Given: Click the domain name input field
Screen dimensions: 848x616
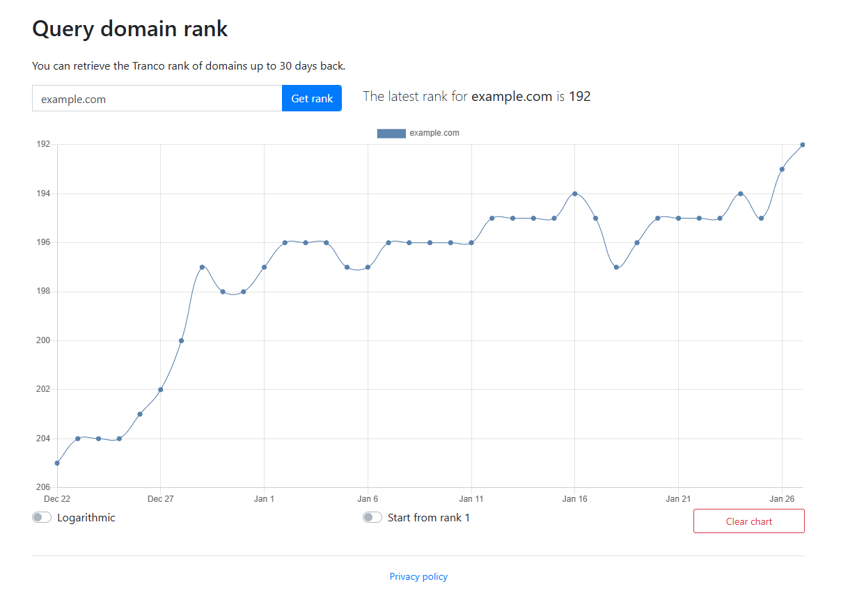Looking at the screenshot, I should coord(157,99).
